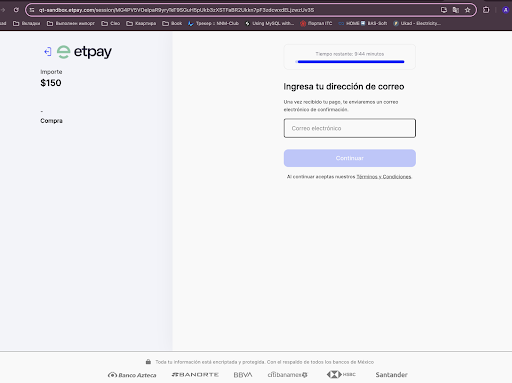Open the Квартира bookmarks folder

click(x=141, y=23)
